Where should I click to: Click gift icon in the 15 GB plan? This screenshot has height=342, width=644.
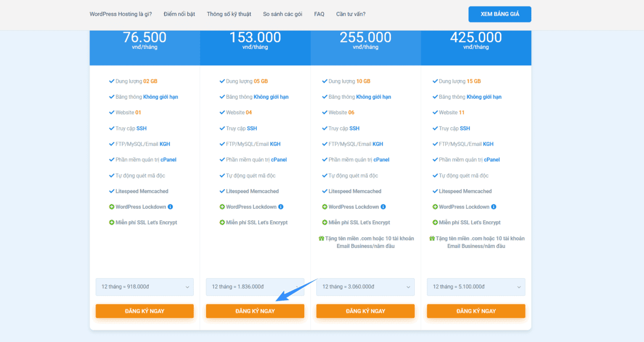tap(432, 238)
